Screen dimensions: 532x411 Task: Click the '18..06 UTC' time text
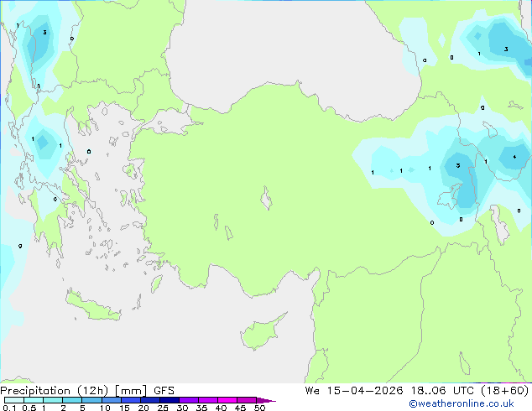click(x=441, y=391)
